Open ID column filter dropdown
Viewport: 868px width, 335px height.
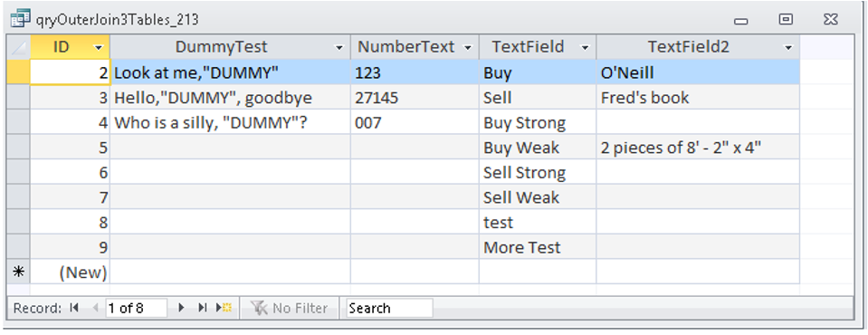coord(99,48)
